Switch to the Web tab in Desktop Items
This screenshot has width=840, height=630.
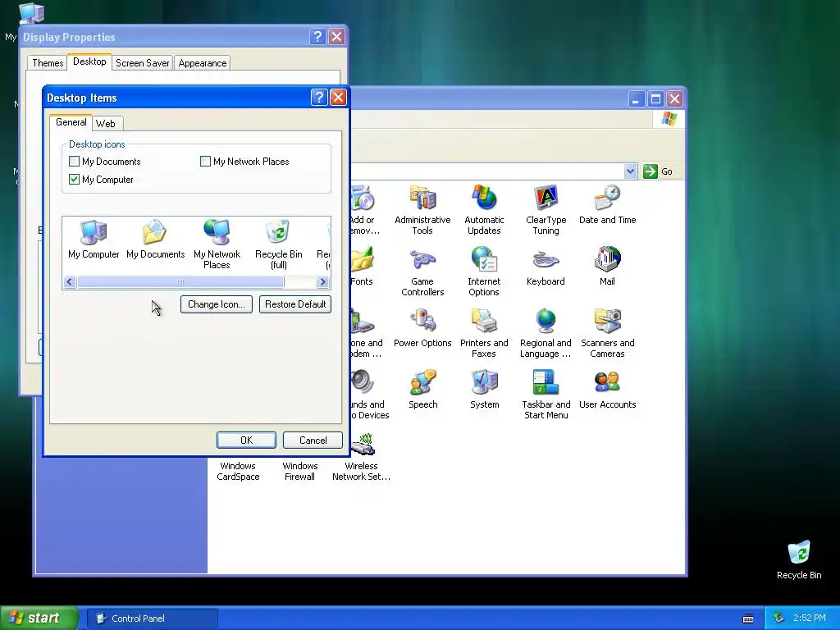coord(106,123)
